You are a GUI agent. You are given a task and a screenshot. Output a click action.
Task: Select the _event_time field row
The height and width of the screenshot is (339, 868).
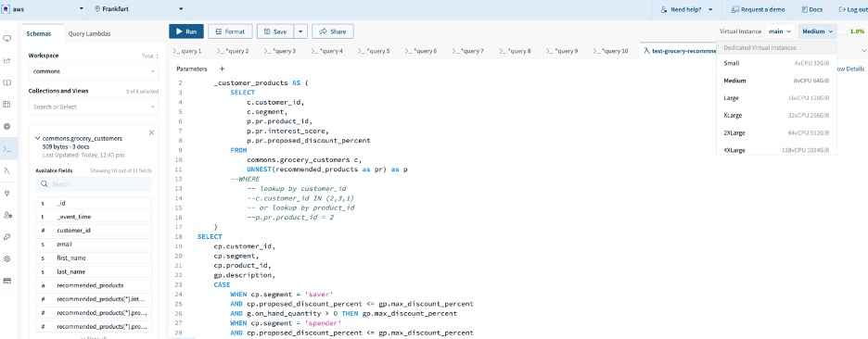pyautogui.click(x=94, y=217)
